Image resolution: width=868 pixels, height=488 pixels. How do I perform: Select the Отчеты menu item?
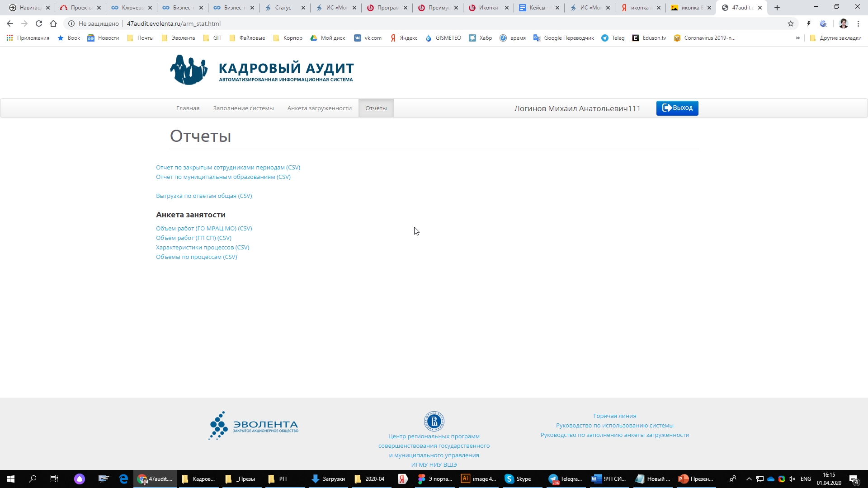coord(376,108)
